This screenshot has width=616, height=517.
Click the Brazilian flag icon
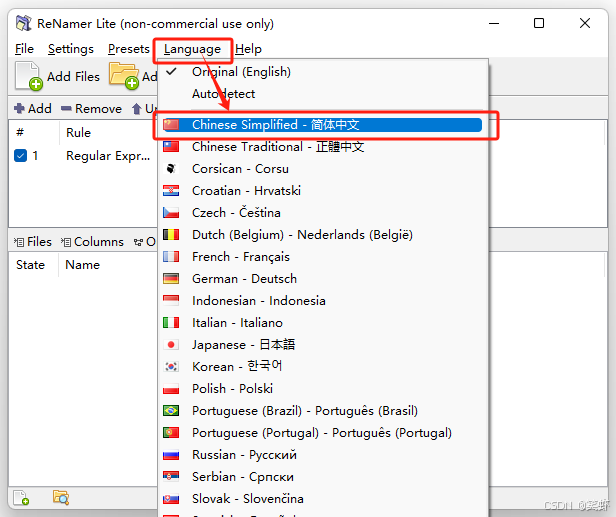tap(171, 411)
